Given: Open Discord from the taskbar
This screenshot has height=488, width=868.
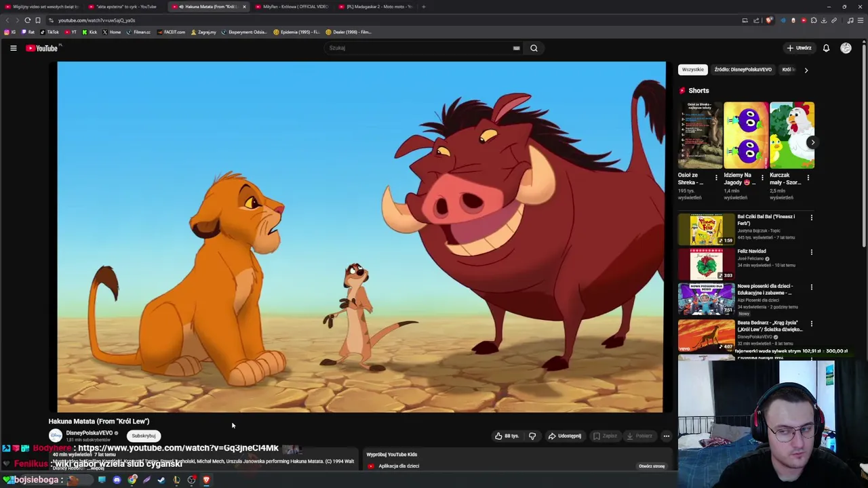Looking at the screenshot, I should (117, 480).
